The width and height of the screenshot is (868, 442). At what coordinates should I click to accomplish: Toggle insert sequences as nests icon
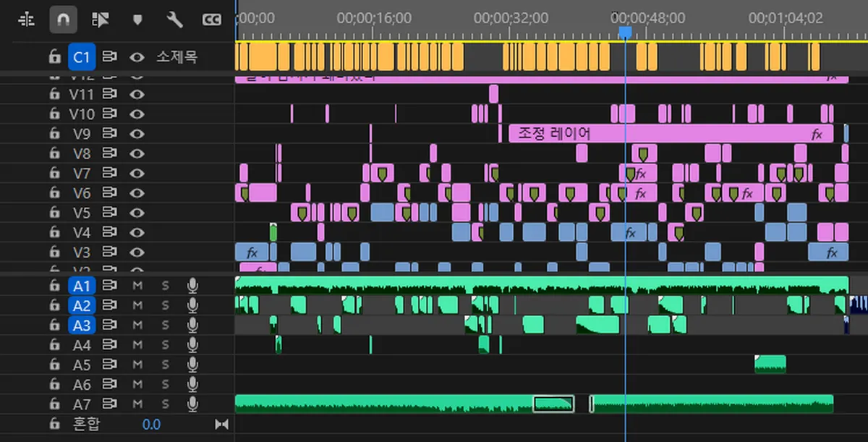[26, 20]
